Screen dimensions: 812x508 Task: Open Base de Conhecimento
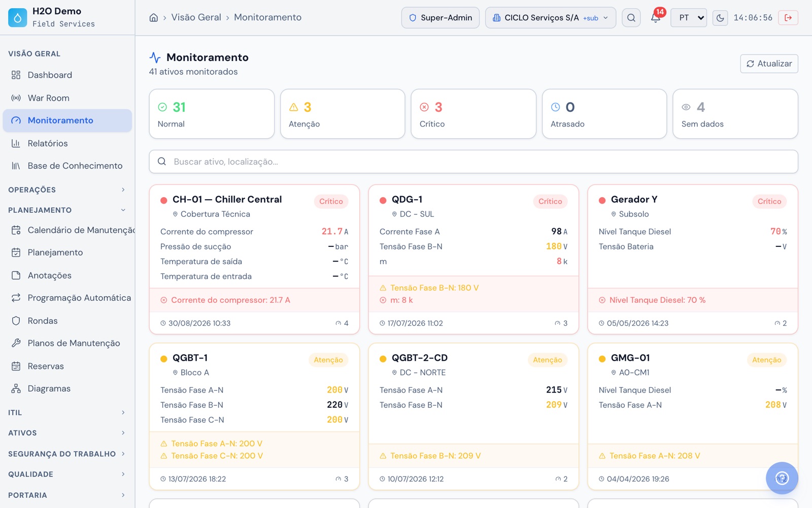(x=67, y=166)
